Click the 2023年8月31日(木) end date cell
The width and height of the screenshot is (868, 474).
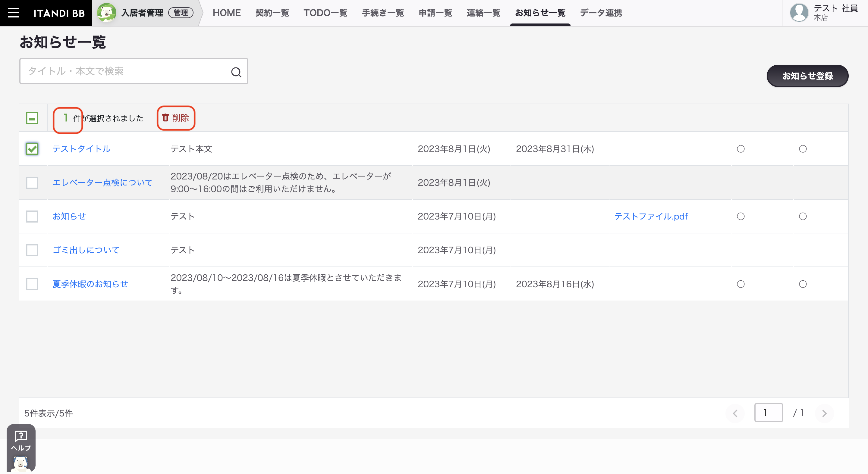[555, 149]
